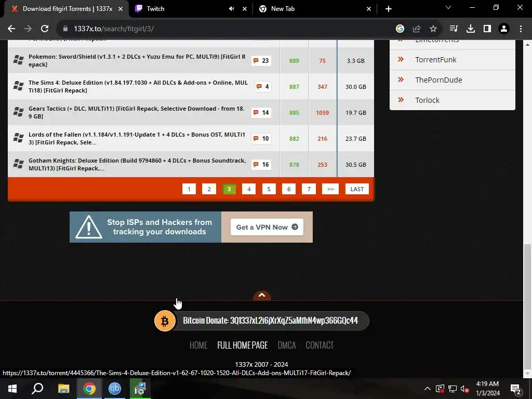Open Windows taskbar search

[x=37, y=389]
